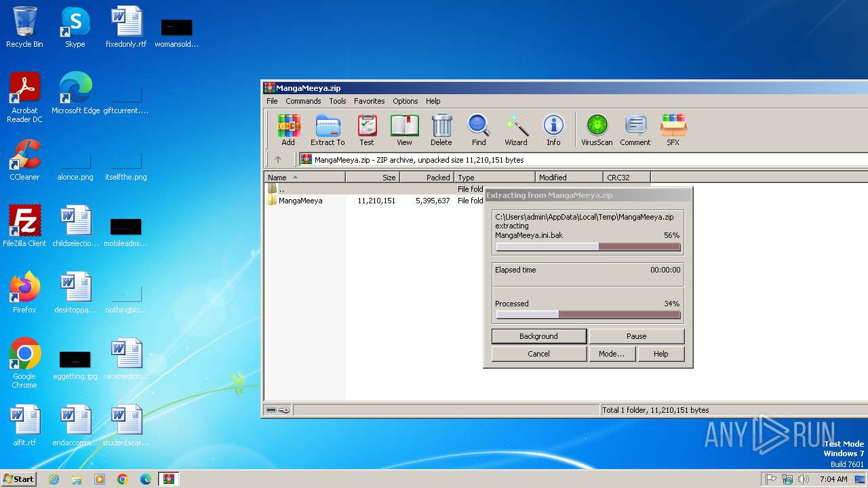
Task: Cancel the extraction
Action: pyautogui.click(x=538, y=354)
